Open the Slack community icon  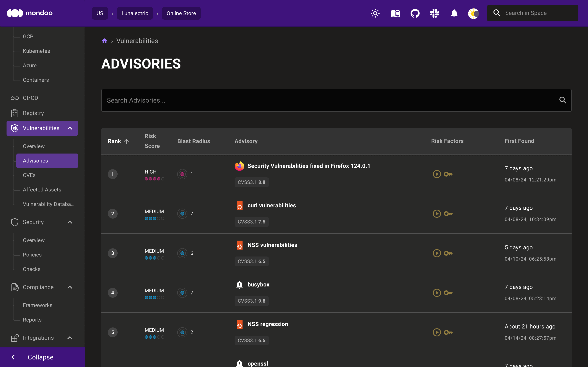point(434,13)
